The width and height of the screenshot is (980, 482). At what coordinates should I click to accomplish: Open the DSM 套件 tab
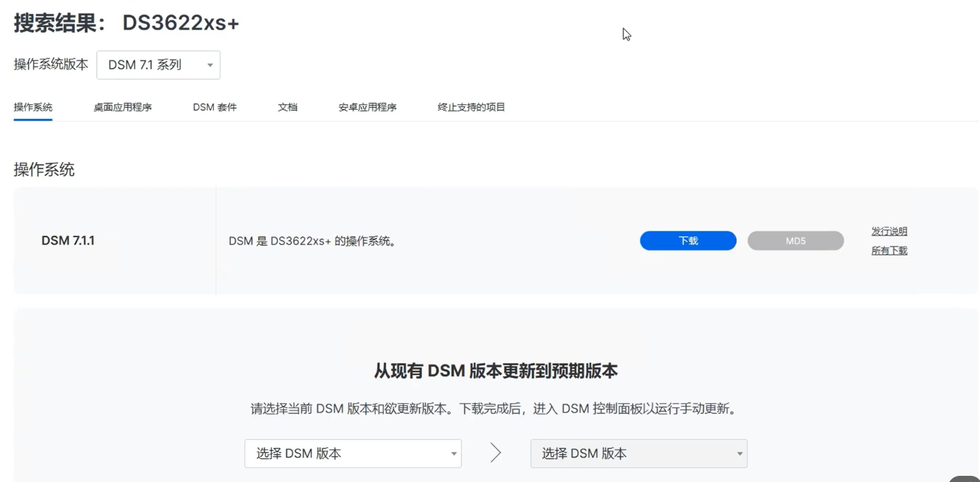pyautogui.click(x=214, y=107)
